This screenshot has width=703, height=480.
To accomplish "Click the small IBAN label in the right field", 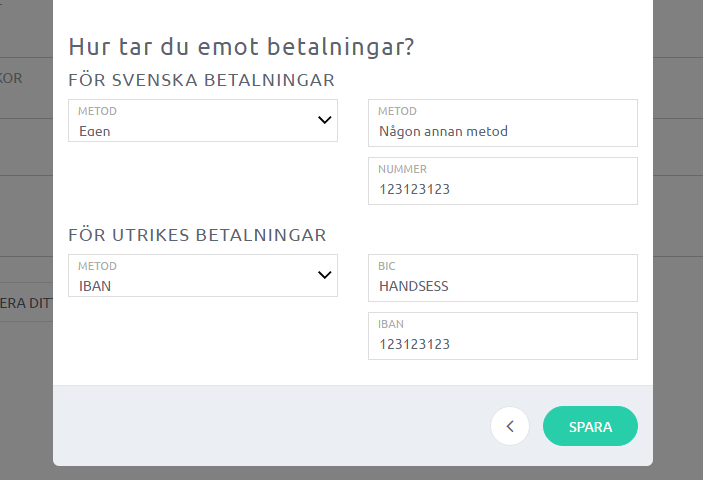I will click(390, 324).
